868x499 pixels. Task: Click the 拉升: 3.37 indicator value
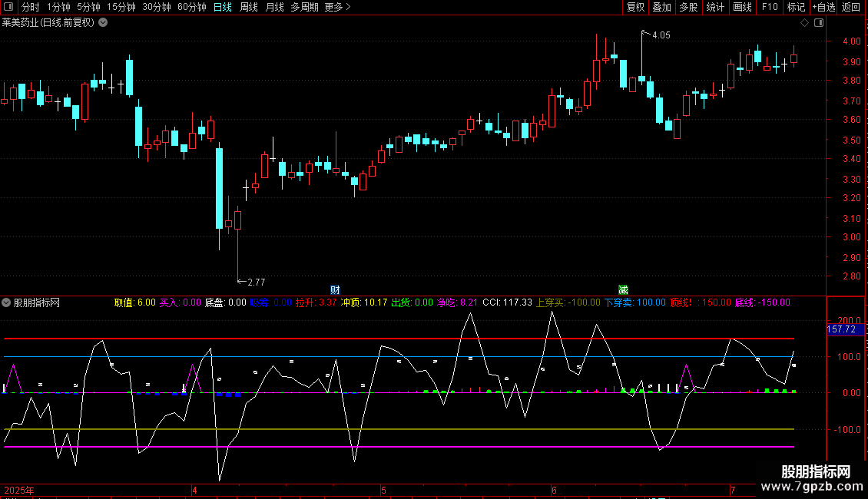(x=316, y=302)
